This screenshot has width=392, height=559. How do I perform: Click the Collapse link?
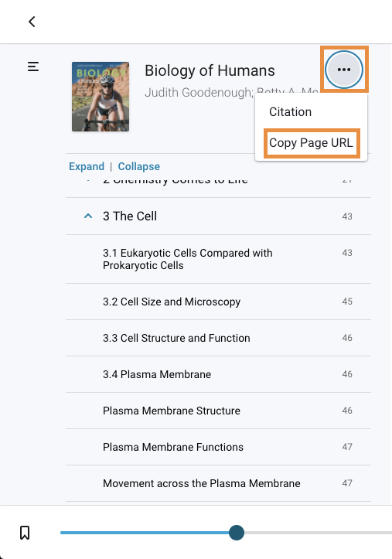(139, 166)
